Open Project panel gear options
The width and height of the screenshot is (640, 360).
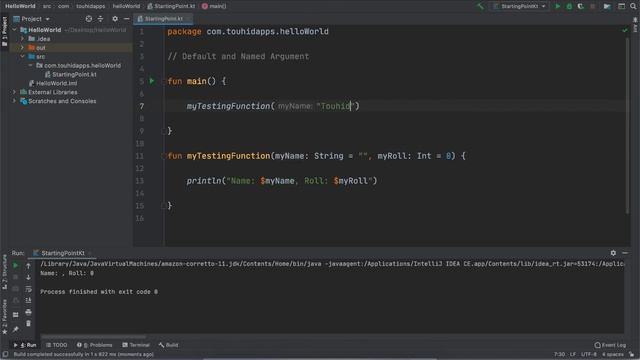pyautogui.click(x=115, y=19)
